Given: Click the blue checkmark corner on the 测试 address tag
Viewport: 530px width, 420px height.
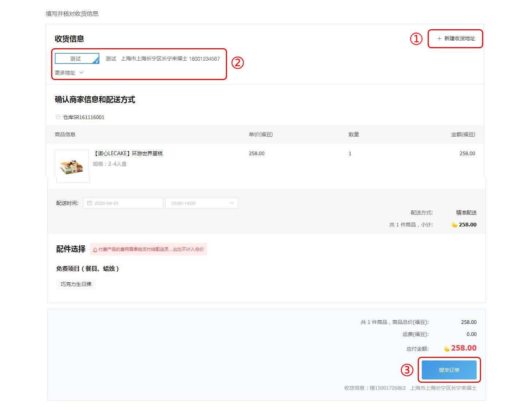Looking at the screenshot, I should 96,61.
